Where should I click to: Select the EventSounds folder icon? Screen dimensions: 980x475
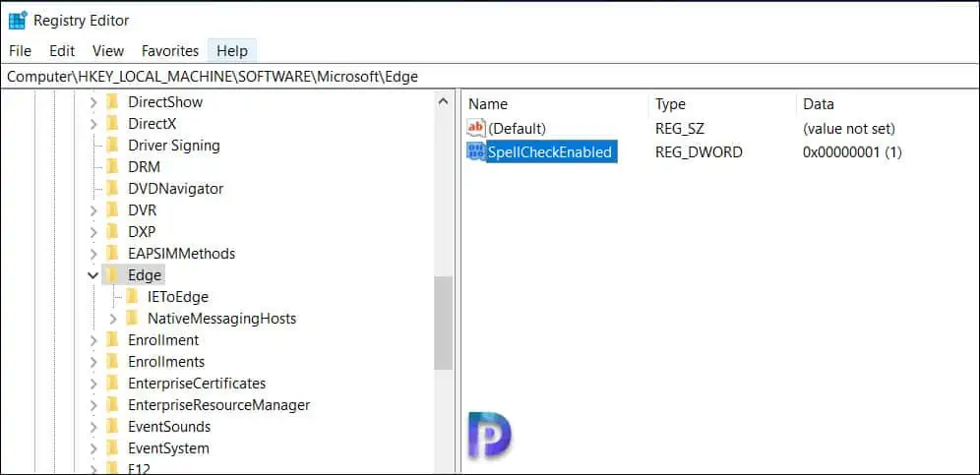112,426
